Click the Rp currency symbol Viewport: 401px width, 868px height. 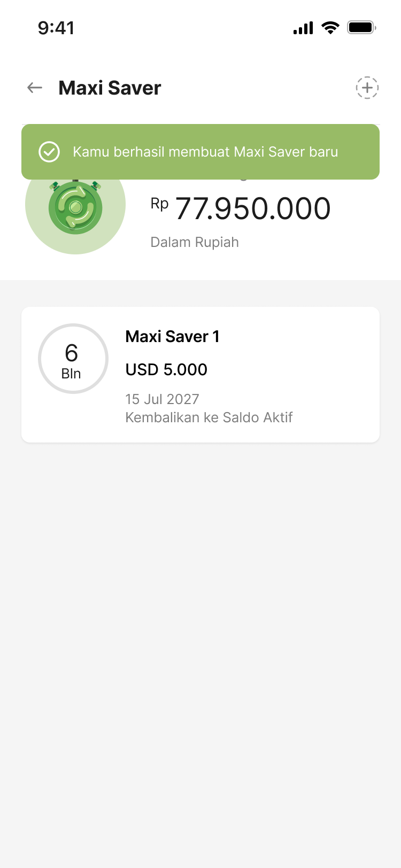point(159,204)
